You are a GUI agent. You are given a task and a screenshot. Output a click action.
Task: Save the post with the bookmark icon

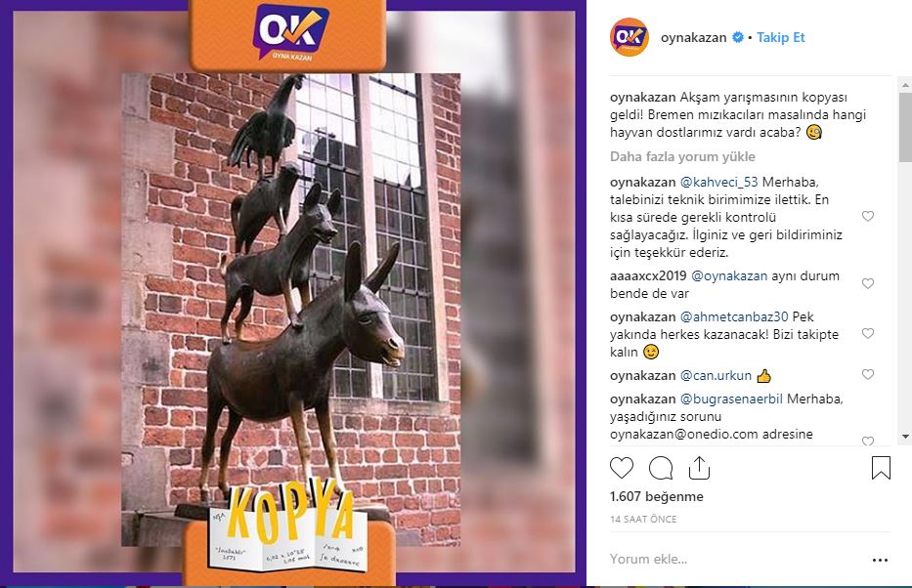point(881,468)
